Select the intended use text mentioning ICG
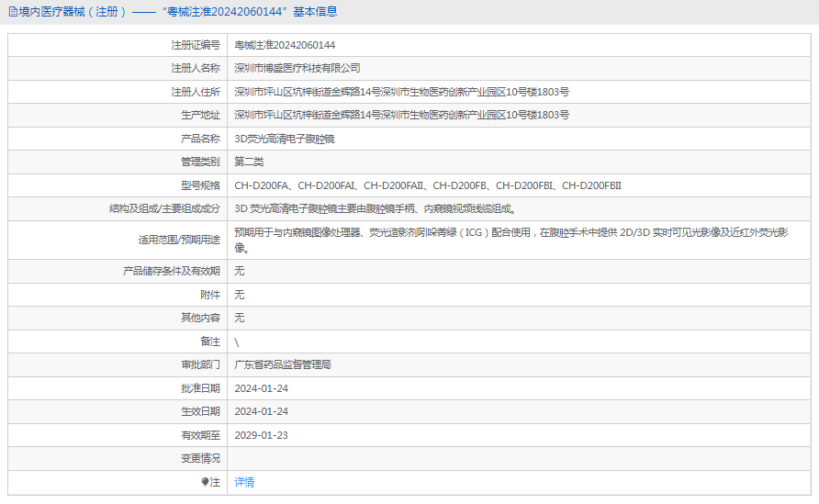 pos(511,240)
